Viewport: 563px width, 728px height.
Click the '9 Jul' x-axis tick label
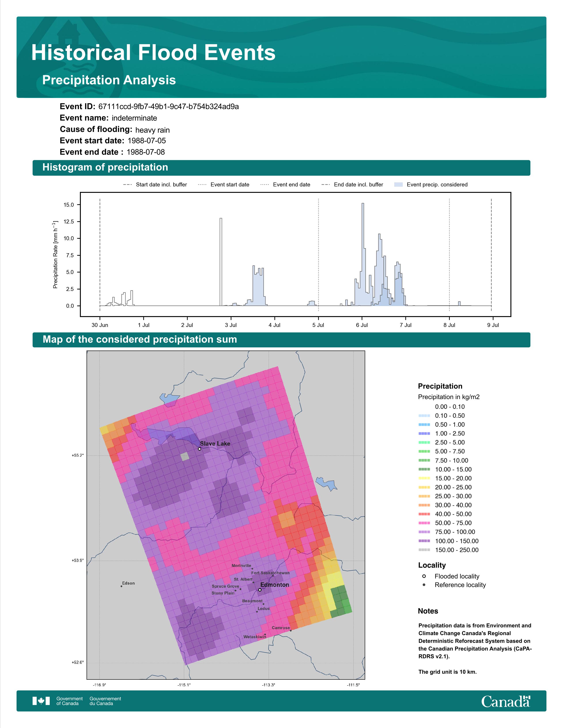click(493, 325)
